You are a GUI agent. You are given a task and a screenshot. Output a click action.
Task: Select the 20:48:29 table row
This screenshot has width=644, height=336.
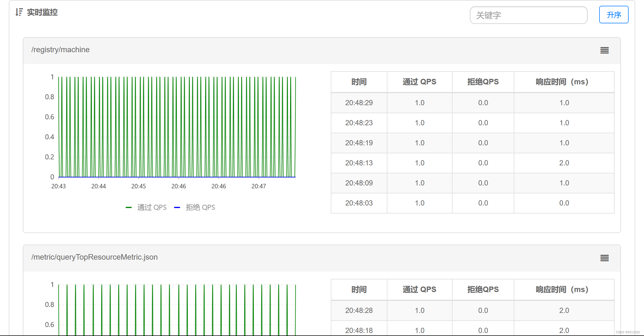359,103
